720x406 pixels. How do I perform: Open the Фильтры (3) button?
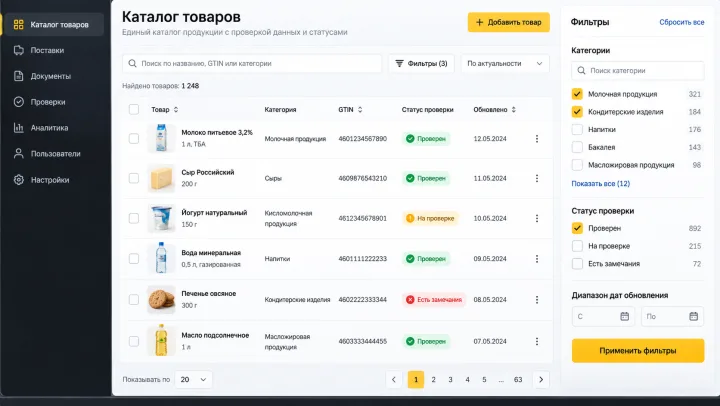pos(422,63)
